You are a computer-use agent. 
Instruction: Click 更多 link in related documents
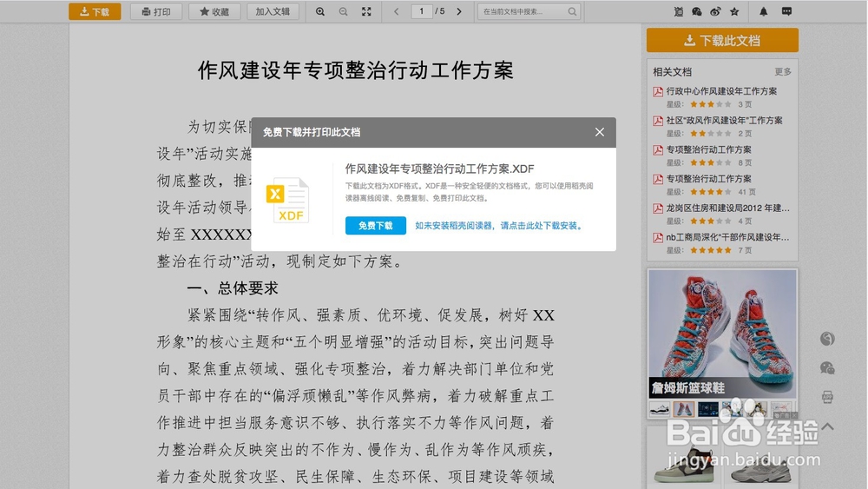point(783,71)
